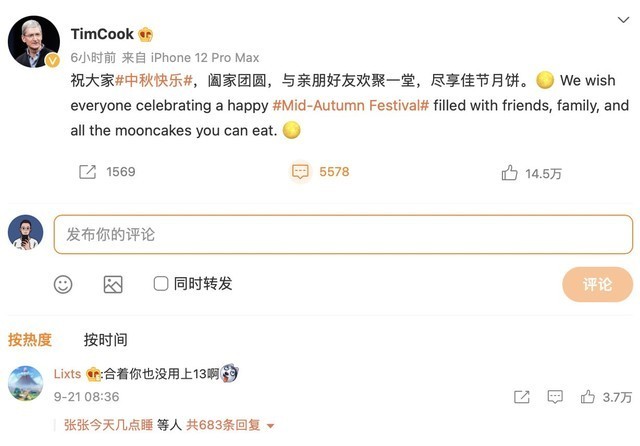640x446 pixels.
Task: Switch to the 按时间 sort tab
Action: (x=105, y=339)
